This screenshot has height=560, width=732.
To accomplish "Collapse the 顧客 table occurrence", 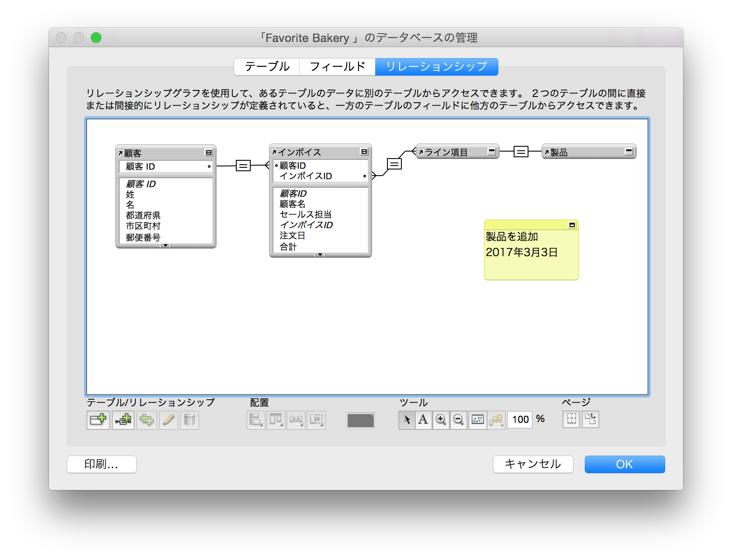I will click(x=209, y=152).
